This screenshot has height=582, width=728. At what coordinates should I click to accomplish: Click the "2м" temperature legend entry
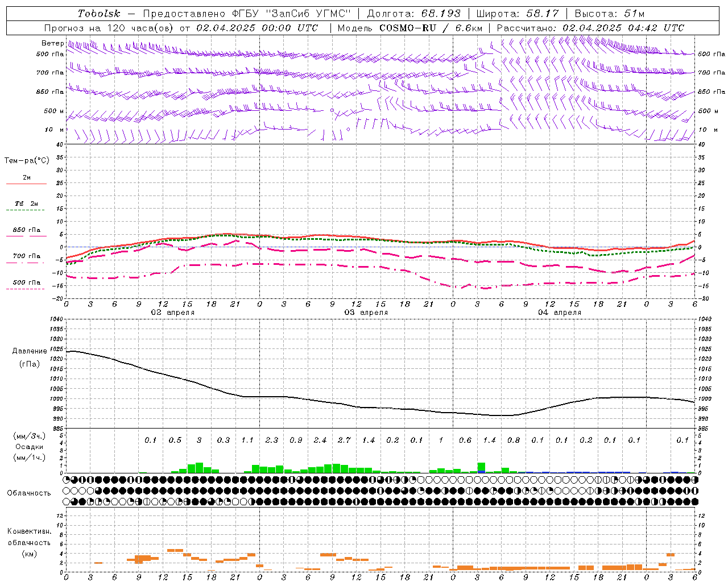tap(27, 178)
